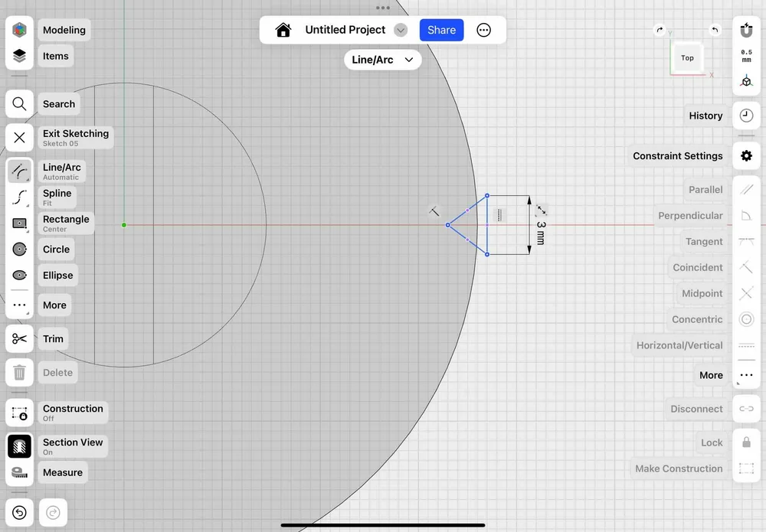Image resolution: width=766 pixels, height=532 pixels.
Task: Select the Spline tool icon
Action: pyautogui.click(x=20, y=197)
